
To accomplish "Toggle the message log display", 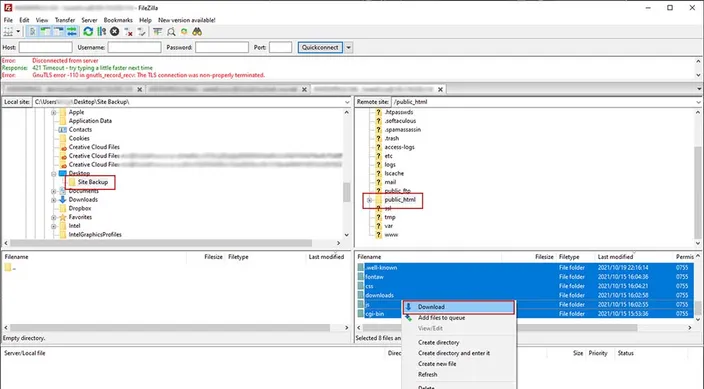I will [x=32, y=31].
